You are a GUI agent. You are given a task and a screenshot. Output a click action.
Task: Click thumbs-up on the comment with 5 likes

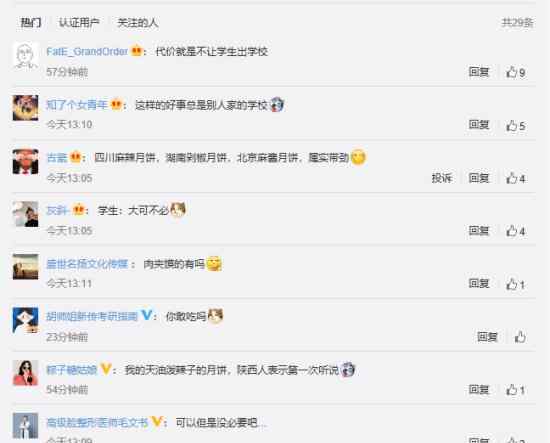click(515, 126)
